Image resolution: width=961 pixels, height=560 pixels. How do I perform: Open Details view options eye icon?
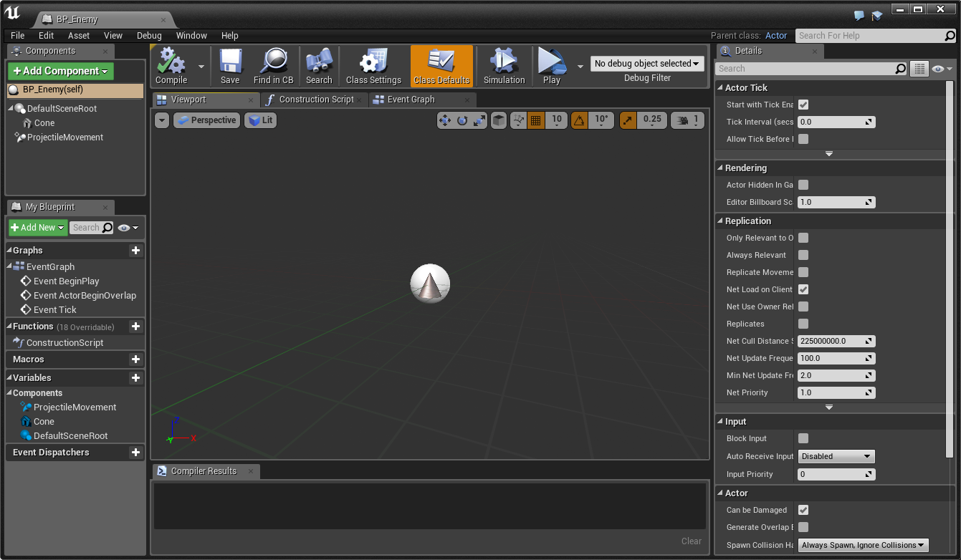point(942,69)
